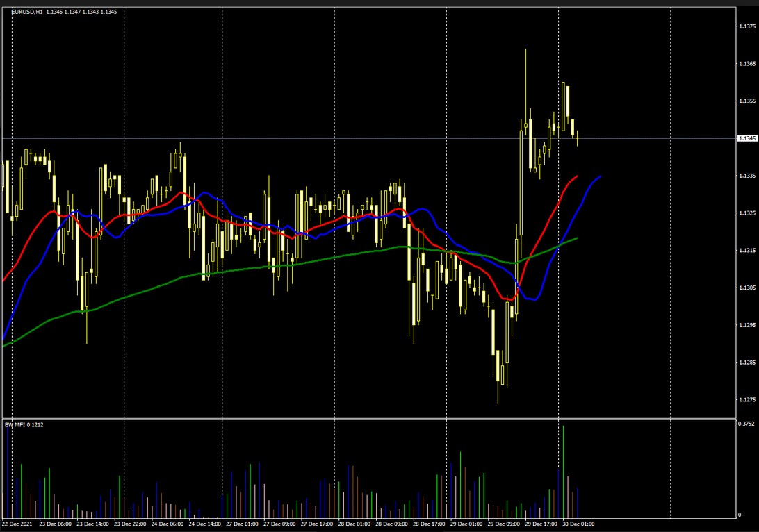Click the last candle on the chart

[x=578, y=136]
